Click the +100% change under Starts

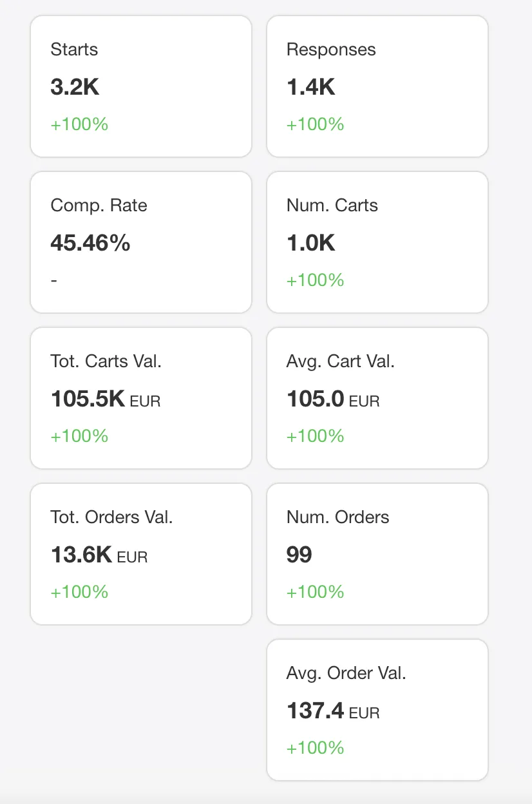79,124
